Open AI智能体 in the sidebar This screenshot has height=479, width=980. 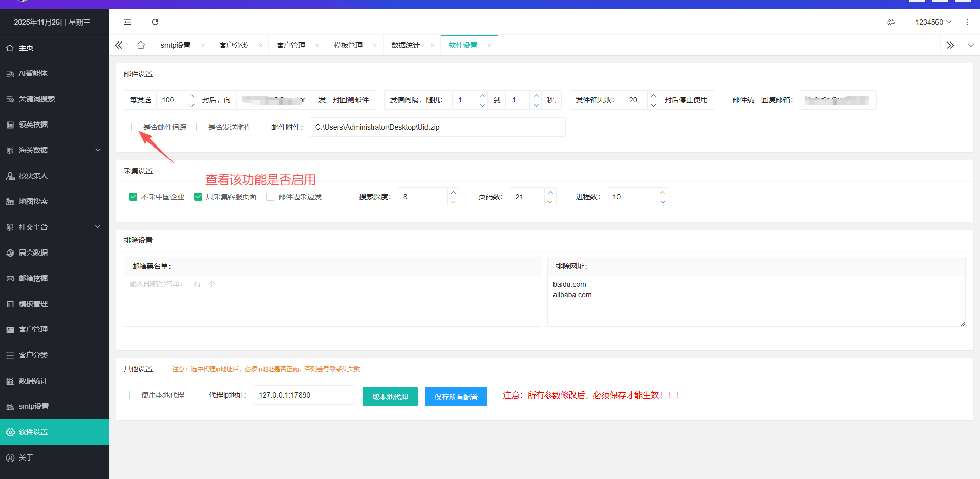point(33,73)
